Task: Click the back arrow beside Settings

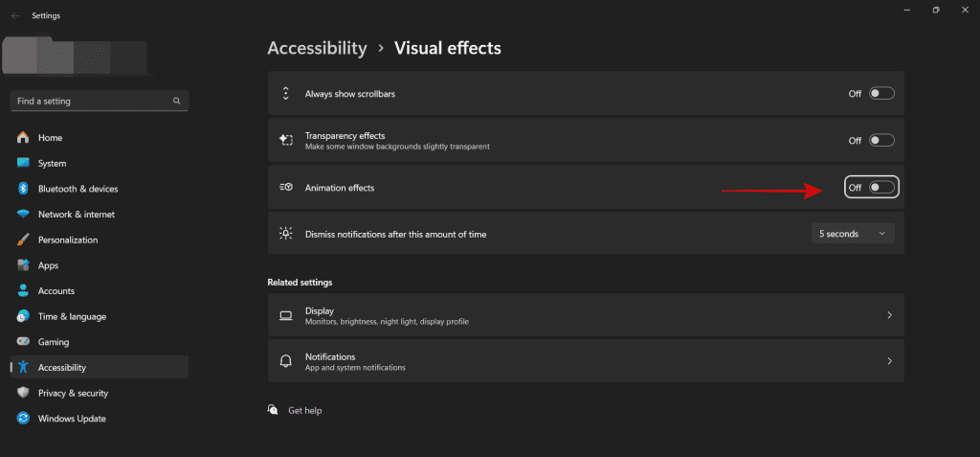Action: pos(15,15)
